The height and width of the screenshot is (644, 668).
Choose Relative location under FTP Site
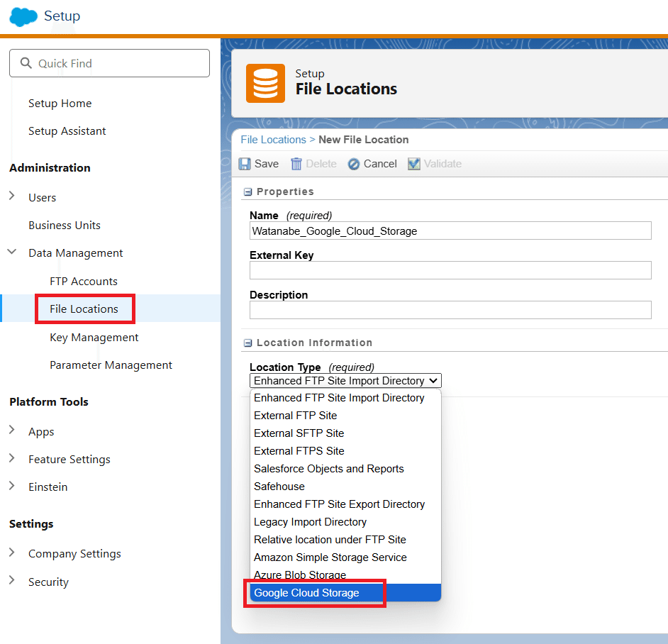(x=345, y=540)
